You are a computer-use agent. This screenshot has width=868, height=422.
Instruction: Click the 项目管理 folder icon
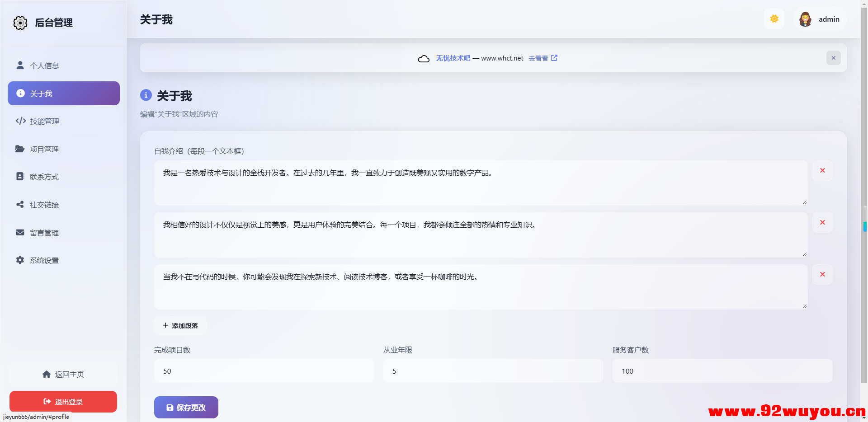(x=20, y=149)
